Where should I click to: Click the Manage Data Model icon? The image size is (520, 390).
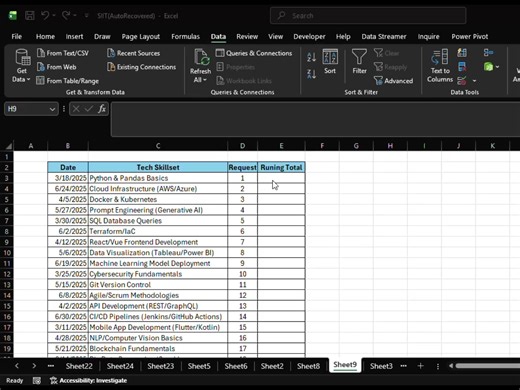489,67
